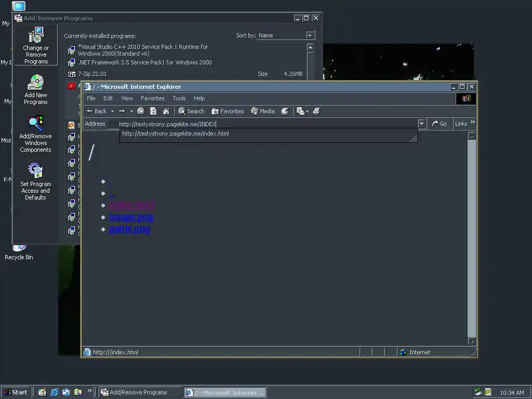Go back using the Back button
Viewport: 532px width, 399px height.
[97, 111]
